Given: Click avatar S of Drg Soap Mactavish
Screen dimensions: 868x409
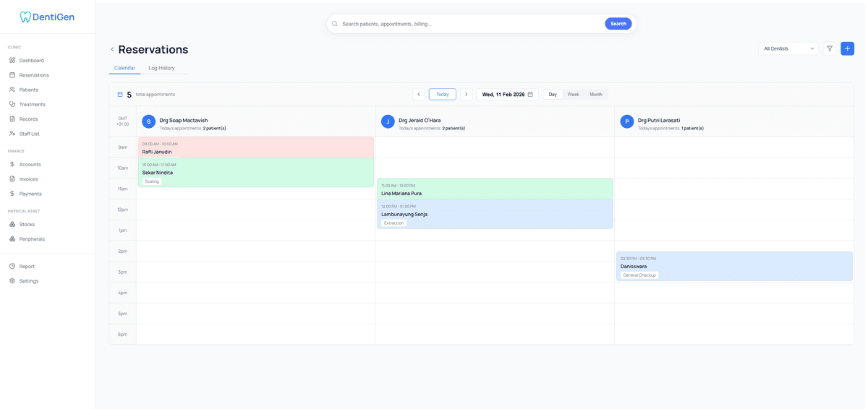Looking at the screenshot, I should click(149, 121).
